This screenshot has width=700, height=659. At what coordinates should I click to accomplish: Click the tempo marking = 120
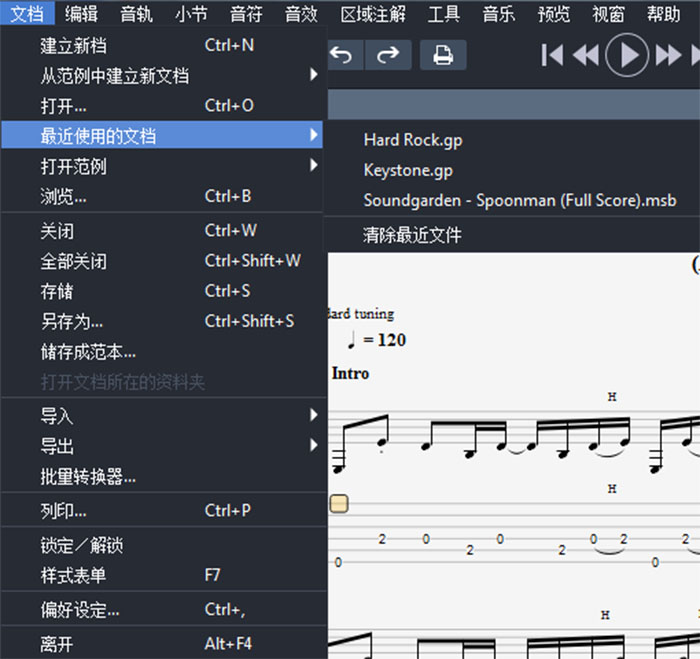click(376, 340)
